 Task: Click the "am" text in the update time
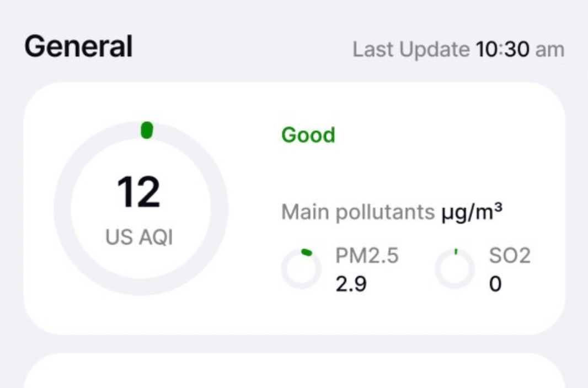(x=550, y=50)
